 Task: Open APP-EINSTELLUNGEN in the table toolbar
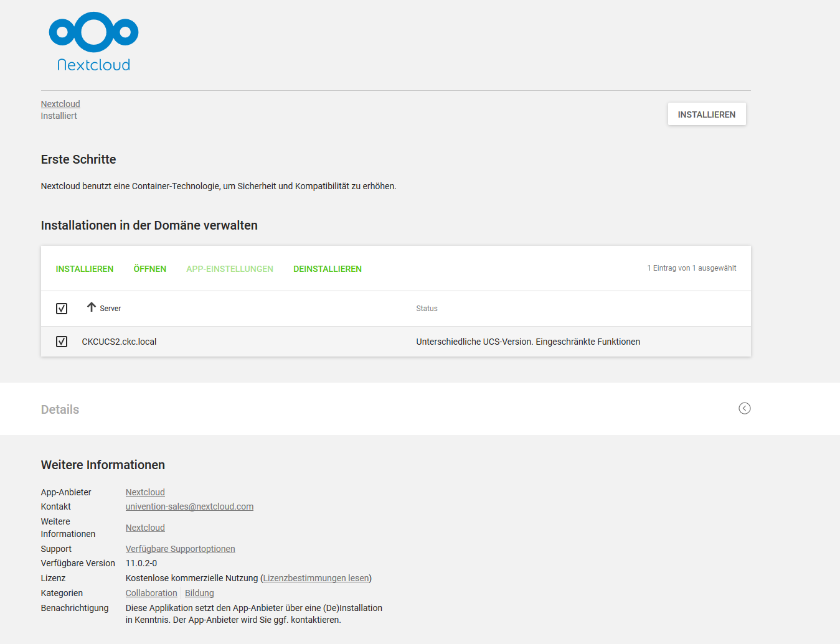click(x=230, y=269)
